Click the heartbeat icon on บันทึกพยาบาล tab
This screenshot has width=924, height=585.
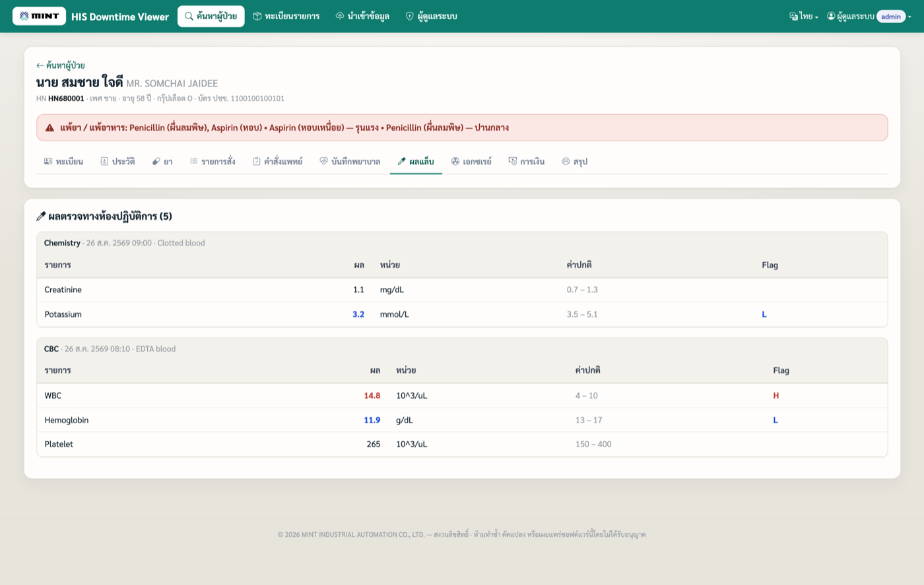click(x=324, y=161)
